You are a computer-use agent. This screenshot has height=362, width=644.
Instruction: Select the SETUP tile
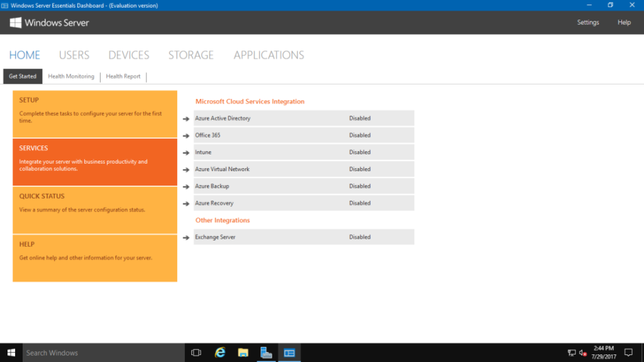click(x=95, y=114)
